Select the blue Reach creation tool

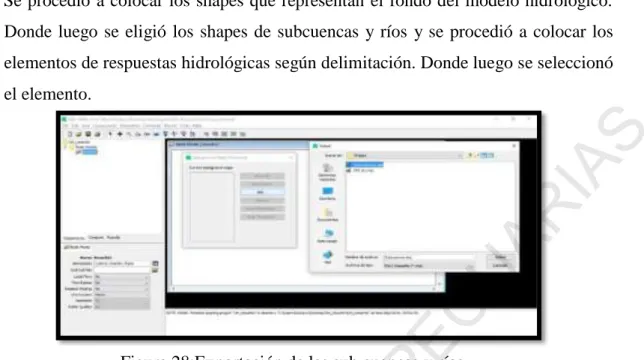point(156,134)
